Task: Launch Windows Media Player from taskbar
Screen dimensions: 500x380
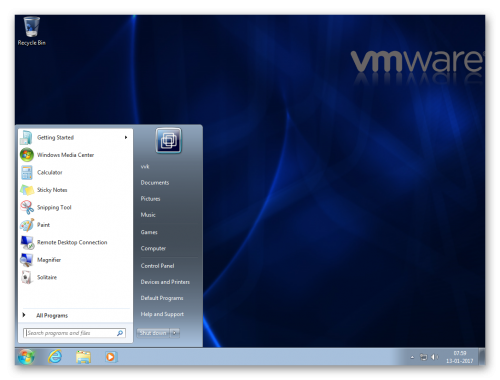Action: (x=111, y=357)
